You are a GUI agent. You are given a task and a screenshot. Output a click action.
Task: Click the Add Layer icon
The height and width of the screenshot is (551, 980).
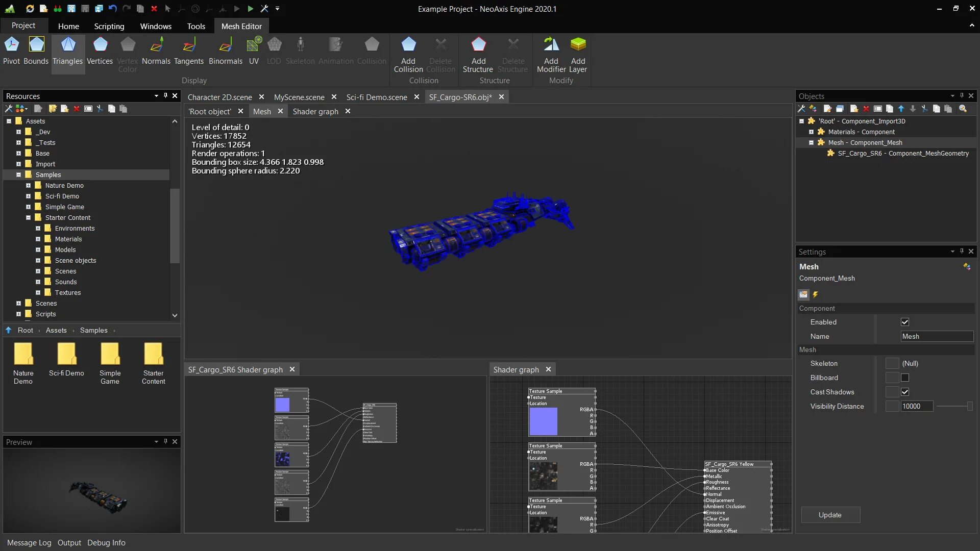click(x=578, y=44)
